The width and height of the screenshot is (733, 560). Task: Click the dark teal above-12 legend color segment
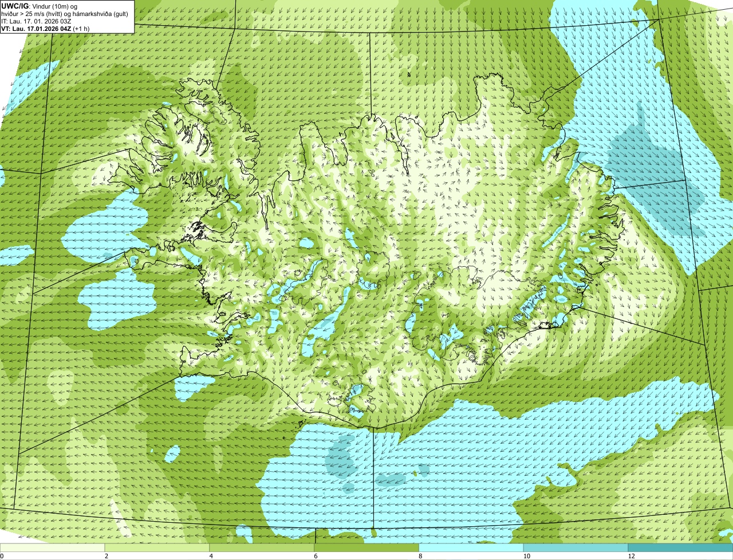681,548
